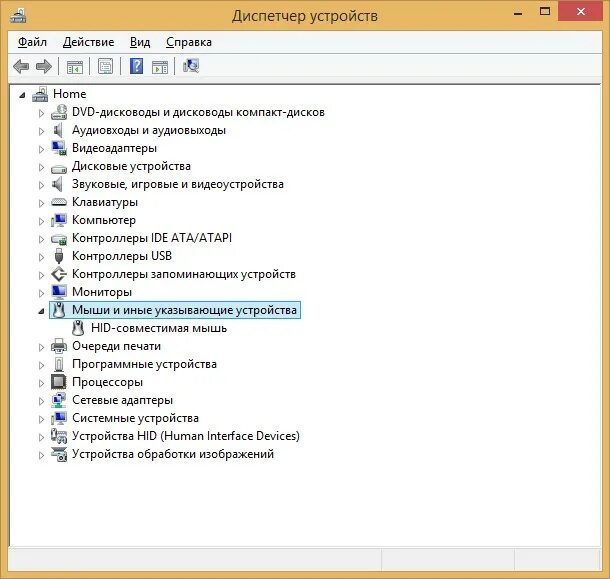Expand the Системные устройства arrow
Screen dimensions: 610x579
click(41, 419)
